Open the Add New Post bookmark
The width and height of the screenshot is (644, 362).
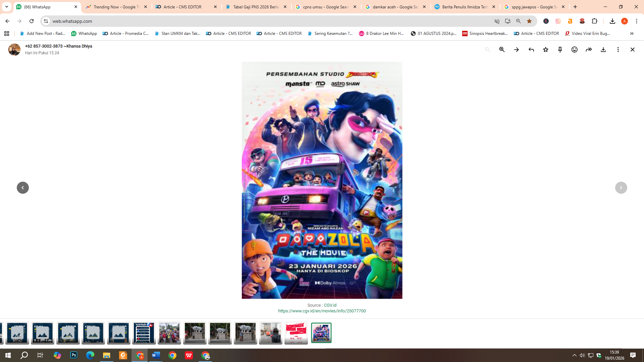(43, 34)
